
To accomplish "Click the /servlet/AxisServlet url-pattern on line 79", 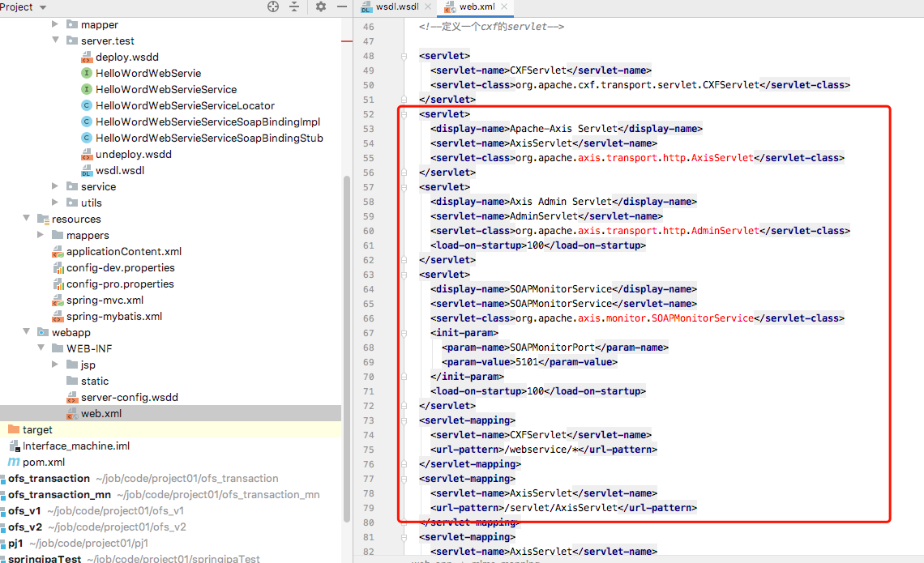I will (x=561, y=508).
